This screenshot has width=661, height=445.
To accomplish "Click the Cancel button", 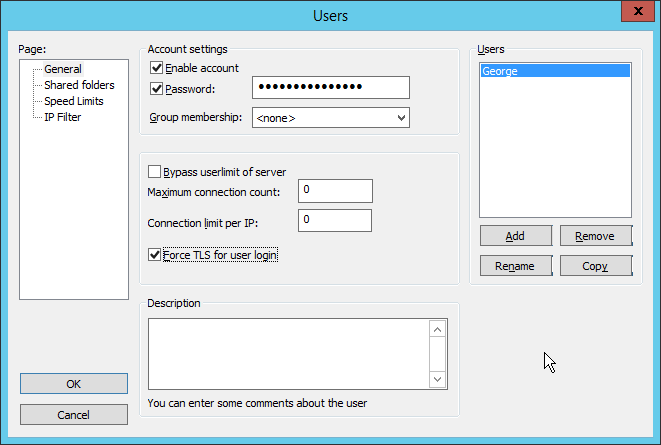I will coord(74,415).
